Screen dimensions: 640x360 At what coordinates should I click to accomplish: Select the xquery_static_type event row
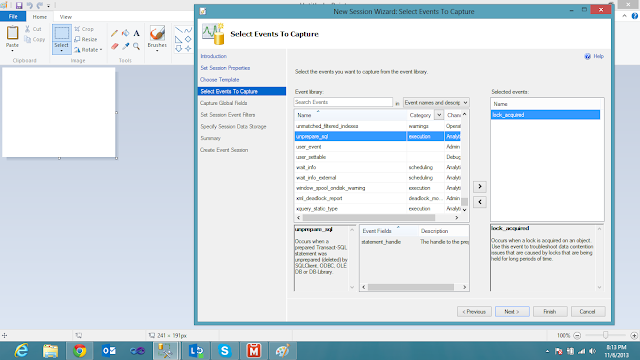pyautogui.click(x=378, y=209)
